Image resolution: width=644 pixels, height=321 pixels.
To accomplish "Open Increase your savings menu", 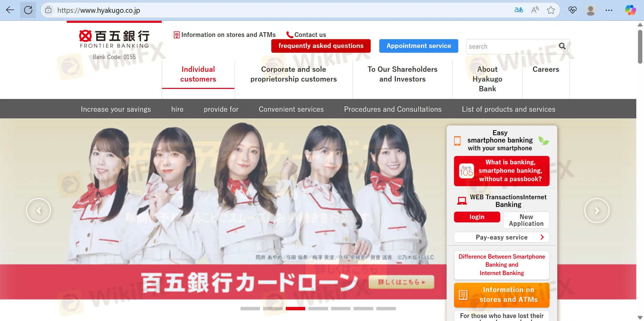I will (x=116, y=109).
